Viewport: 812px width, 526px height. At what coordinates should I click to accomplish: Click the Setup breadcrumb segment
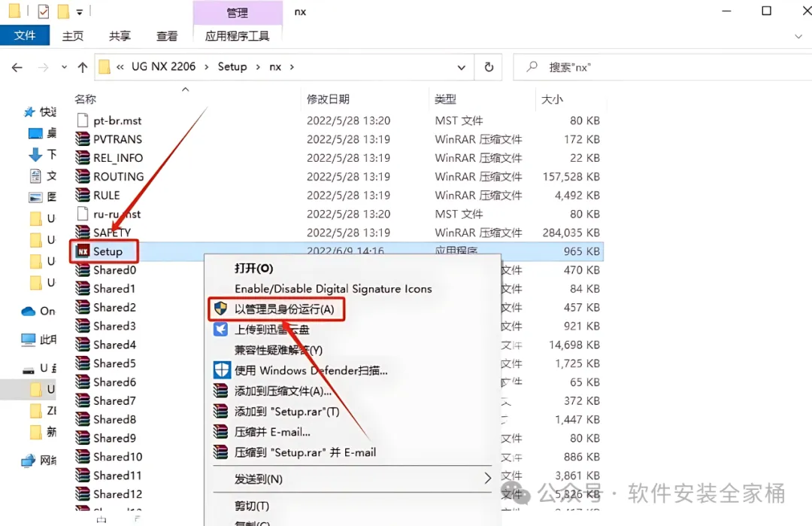[x=232, y=67]
